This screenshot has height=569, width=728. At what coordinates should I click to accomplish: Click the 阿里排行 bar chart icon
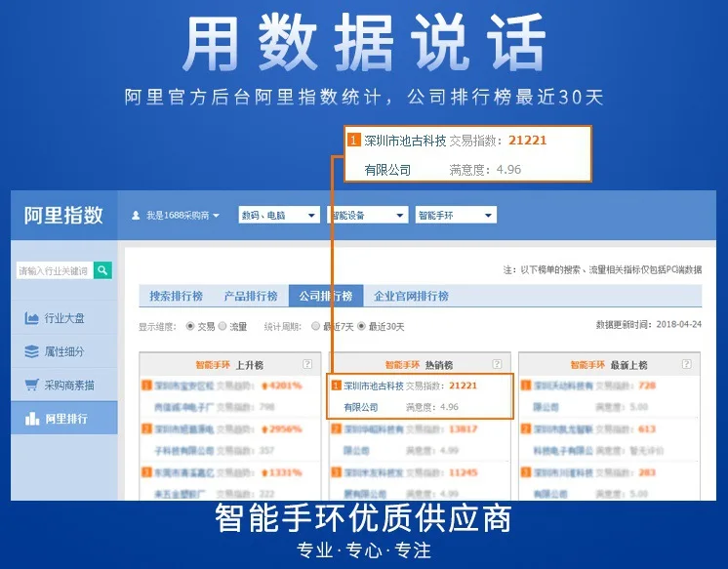(32, 419)
